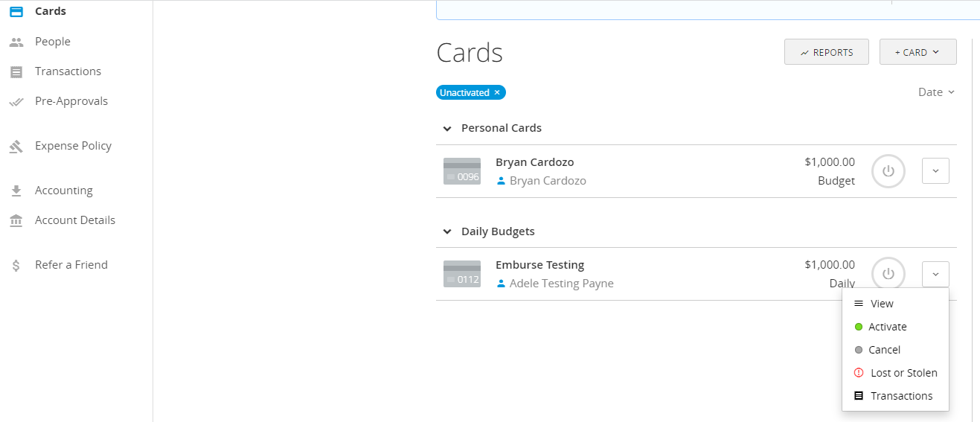Toggle power button for Emburse Testing card
The height and width of the screenshot is (422, 980).
pyautogui.click(x=888, y=274)
